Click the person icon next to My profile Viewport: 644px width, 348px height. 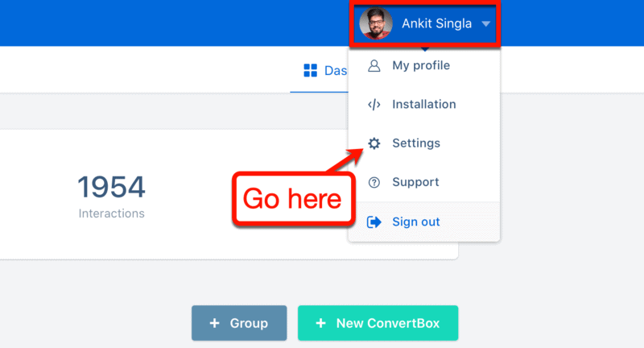pyautogui.click(x=374, y=66)
